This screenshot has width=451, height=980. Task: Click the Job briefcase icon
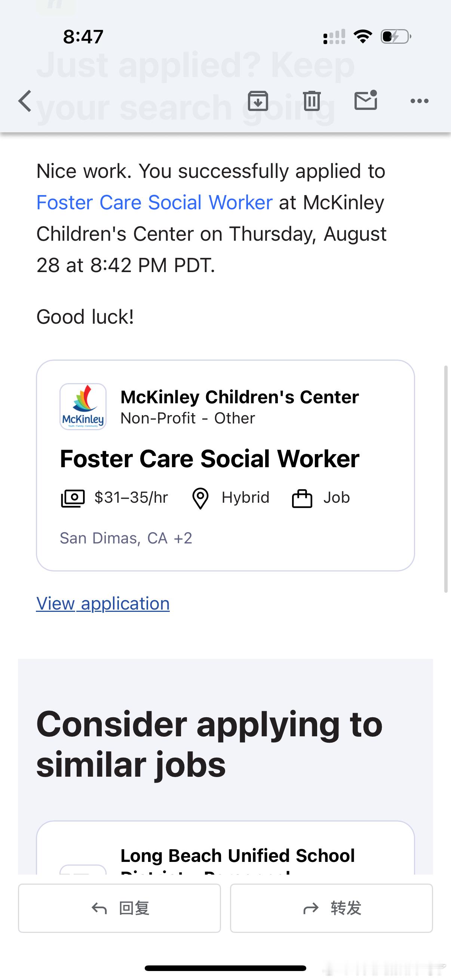pyautogui.click(x=302, y=499)
